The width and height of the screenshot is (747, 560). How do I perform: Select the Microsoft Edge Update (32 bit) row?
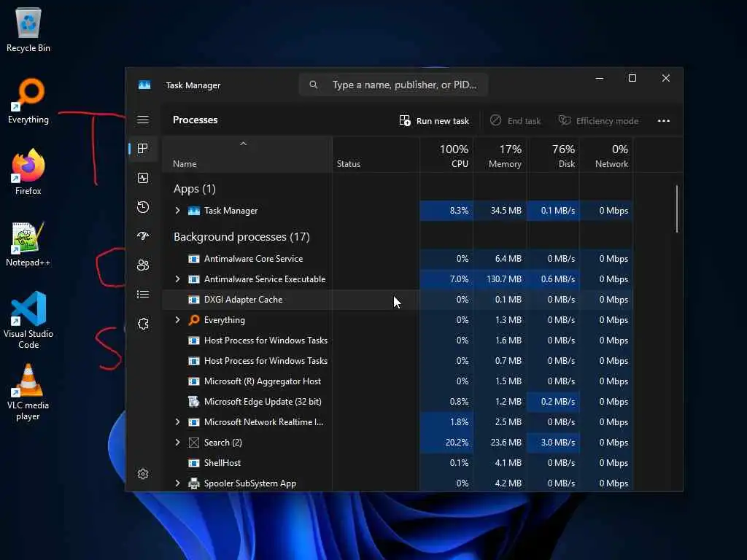click(398, 402)
